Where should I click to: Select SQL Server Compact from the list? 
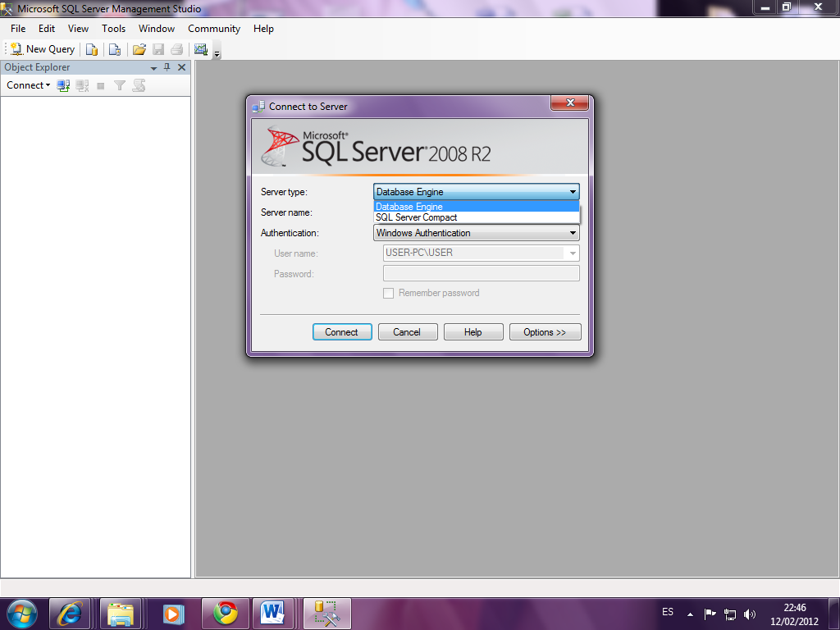(x=417, y=217)
